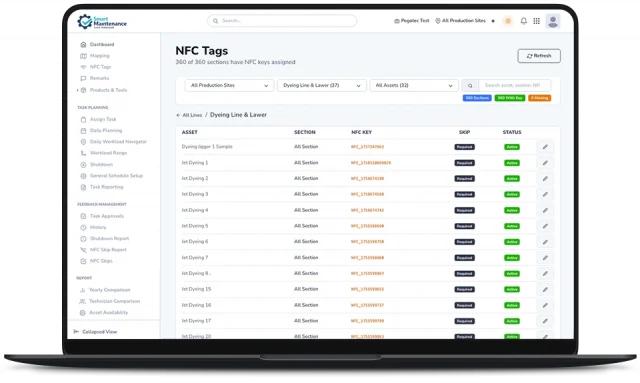Edit the Jet Dyeing 16 row

[545, 305]
